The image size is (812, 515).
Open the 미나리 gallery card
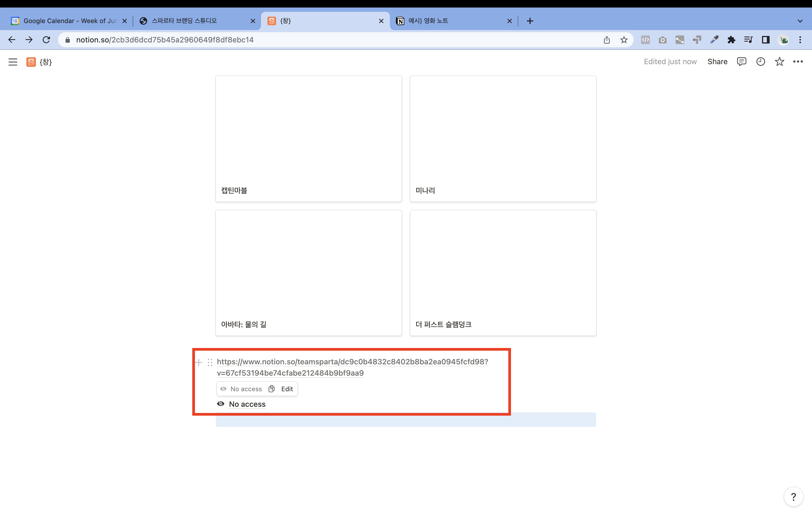tap(503, 139)
